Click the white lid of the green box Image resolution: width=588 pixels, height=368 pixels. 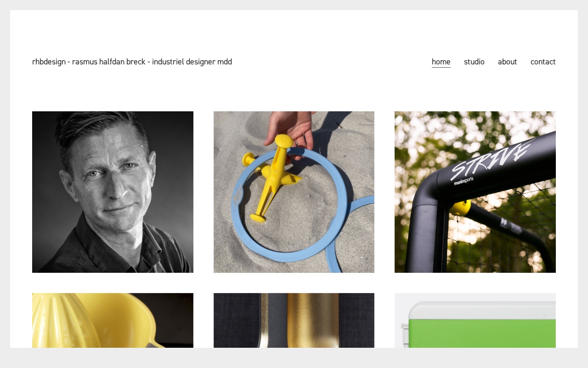482,310
